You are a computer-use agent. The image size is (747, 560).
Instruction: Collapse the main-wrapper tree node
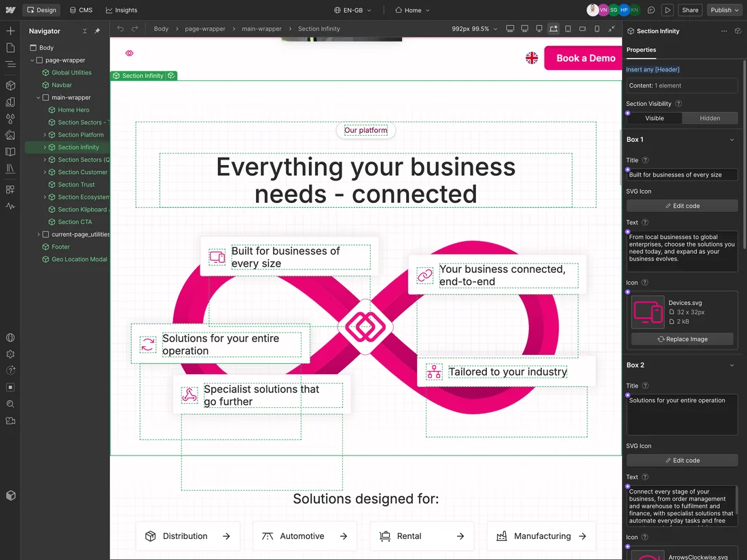(39, 98)
